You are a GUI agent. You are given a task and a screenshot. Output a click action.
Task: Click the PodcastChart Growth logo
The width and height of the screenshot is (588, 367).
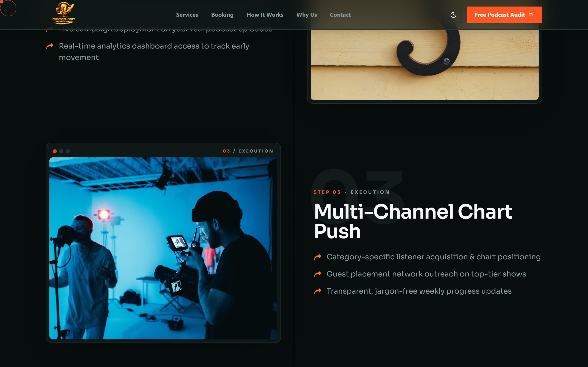[63, 13]
